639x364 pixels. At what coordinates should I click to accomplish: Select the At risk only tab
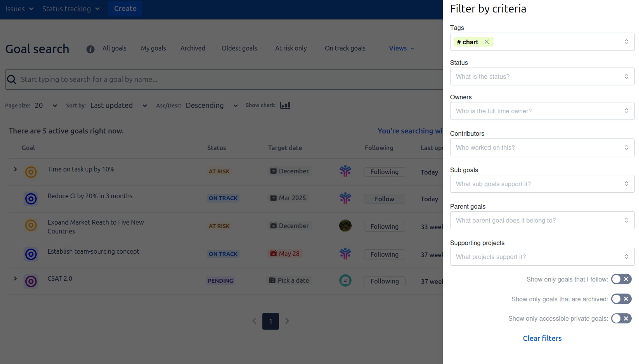(x=291, y=48)
